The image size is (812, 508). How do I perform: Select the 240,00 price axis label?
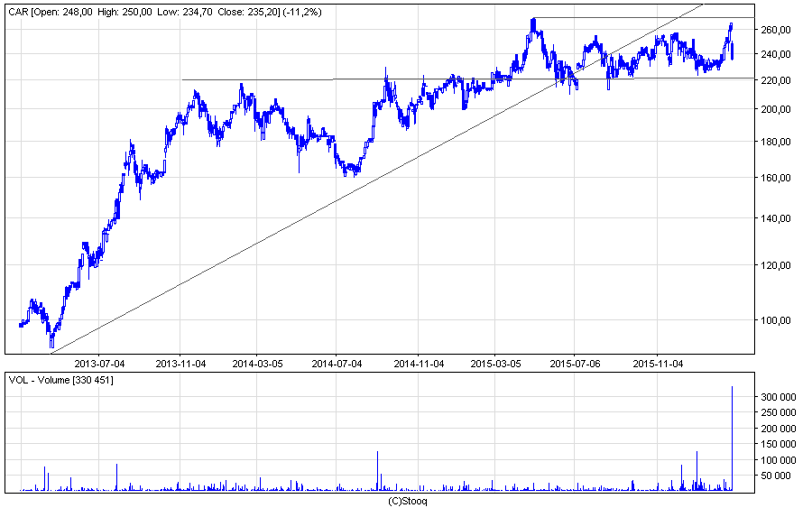pos(776,54)
